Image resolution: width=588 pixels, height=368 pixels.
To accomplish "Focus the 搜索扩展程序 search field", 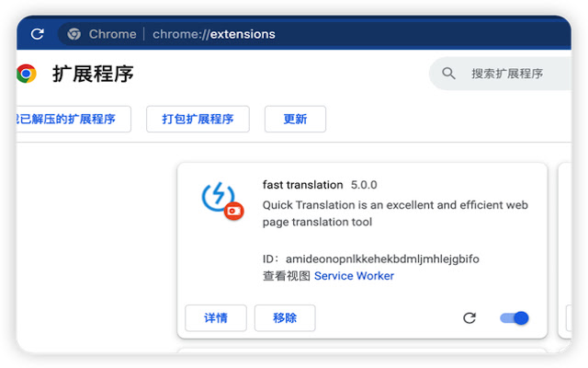I will click(x=500, y=74).
